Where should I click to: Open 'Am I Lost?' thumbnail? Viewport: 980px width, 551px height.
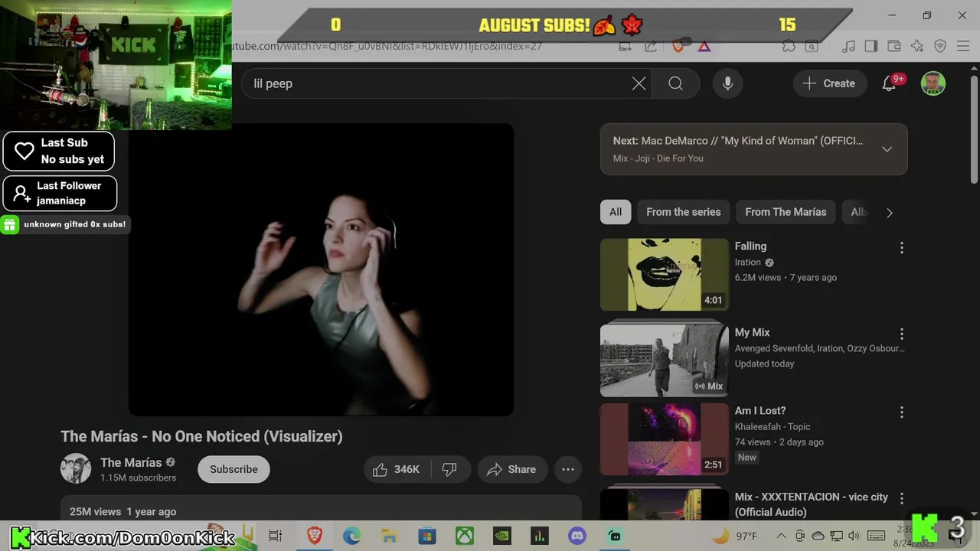tap(665, 439)
